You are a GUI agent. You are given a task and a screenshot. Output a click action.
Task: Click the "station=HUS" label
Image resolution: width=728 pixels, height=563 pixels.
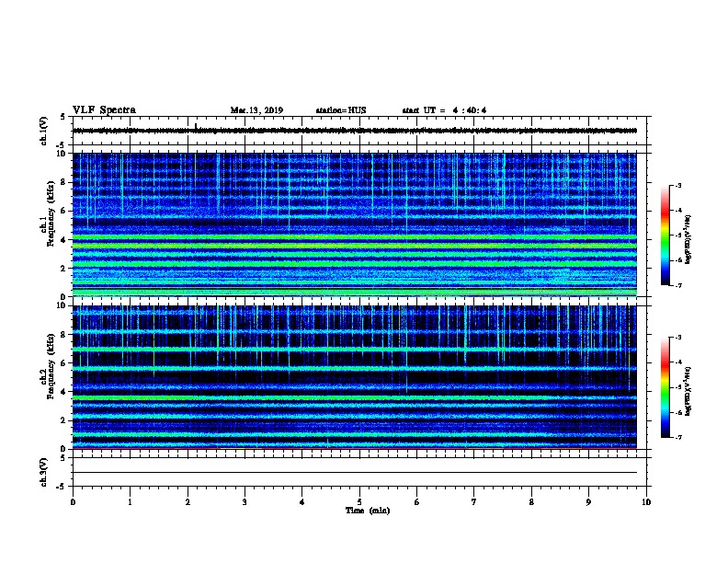(x=341, y=110)
